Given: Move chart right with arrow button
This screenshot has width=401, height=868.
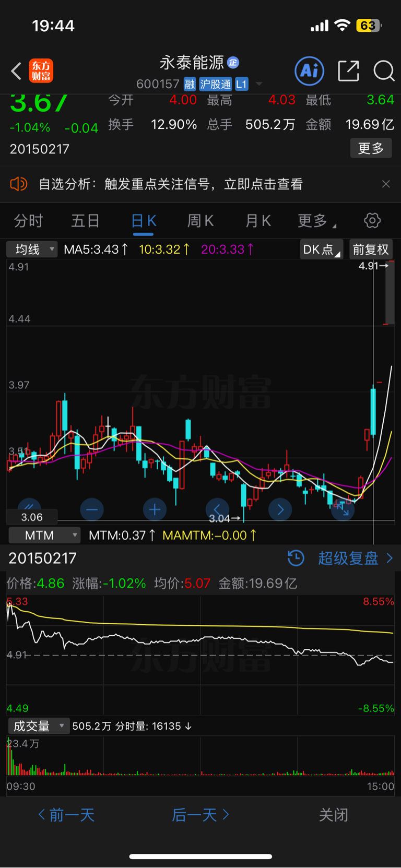Looking at the screenshot, I should tap(280, 509).
